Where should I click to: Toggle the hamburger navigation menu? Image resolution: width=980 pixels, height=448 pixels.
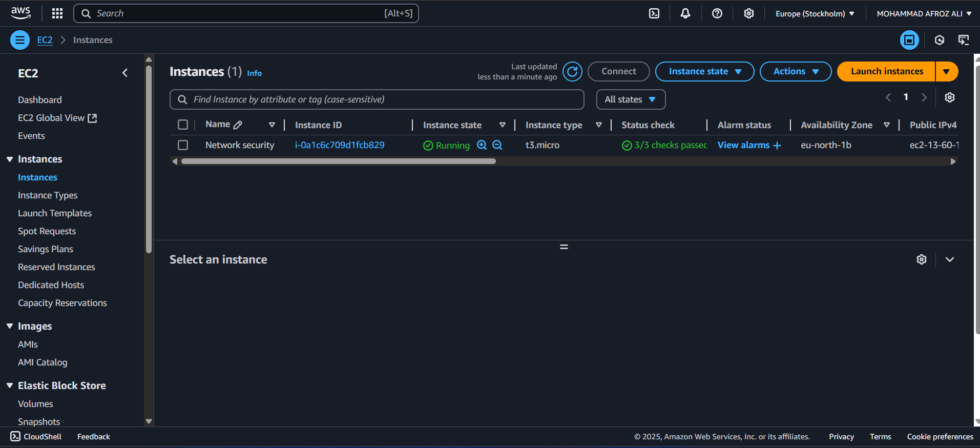[x=20, y=40]
